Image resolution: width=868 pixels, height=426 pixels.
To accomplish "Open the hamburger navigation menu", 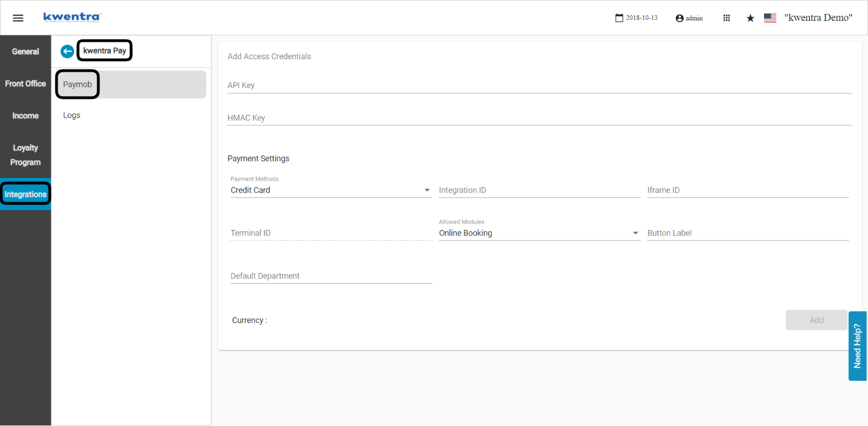I will coord(18,18).
